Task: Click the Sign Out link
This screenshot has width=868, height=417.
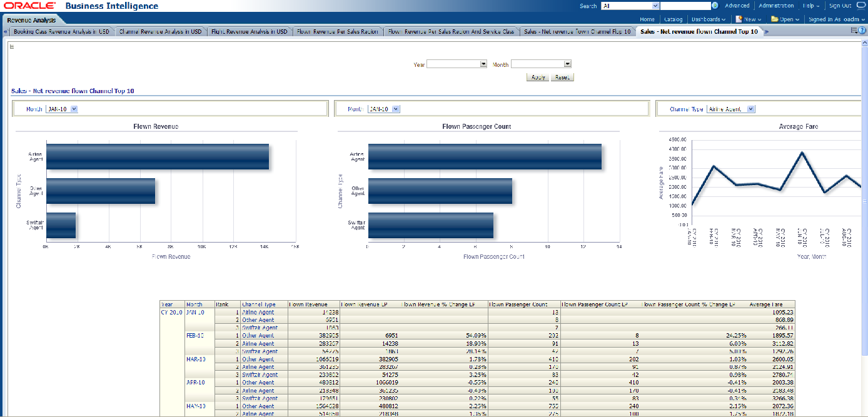Action: coord(840,6)
